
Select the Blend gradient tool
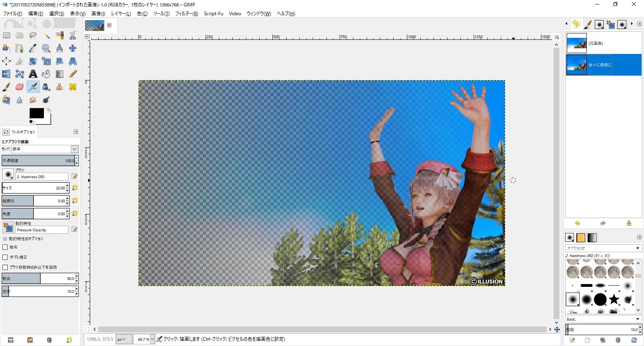(x=60, y=74)
